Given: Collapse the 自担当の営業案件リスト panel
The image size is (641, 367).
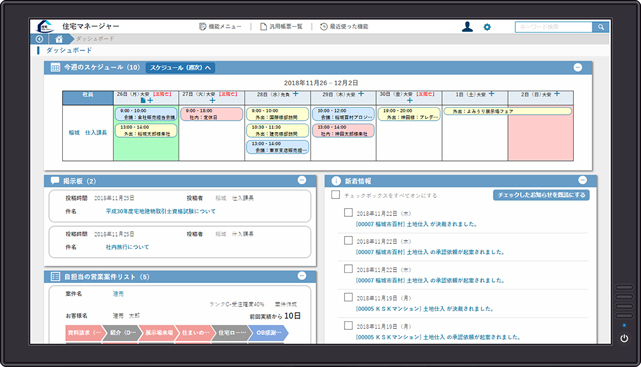Looking at the screenshot, I should point(302,276).
